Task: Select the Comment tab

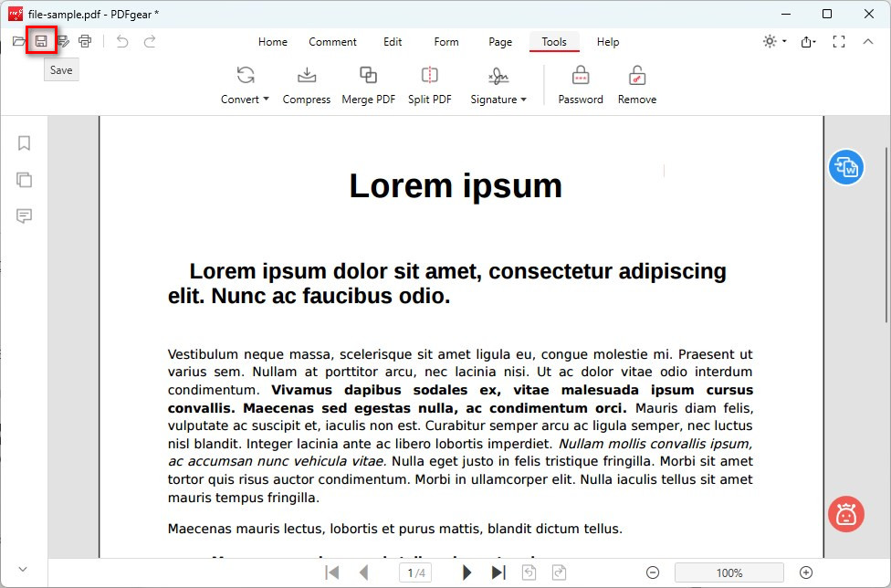Action: coord(332,42)
